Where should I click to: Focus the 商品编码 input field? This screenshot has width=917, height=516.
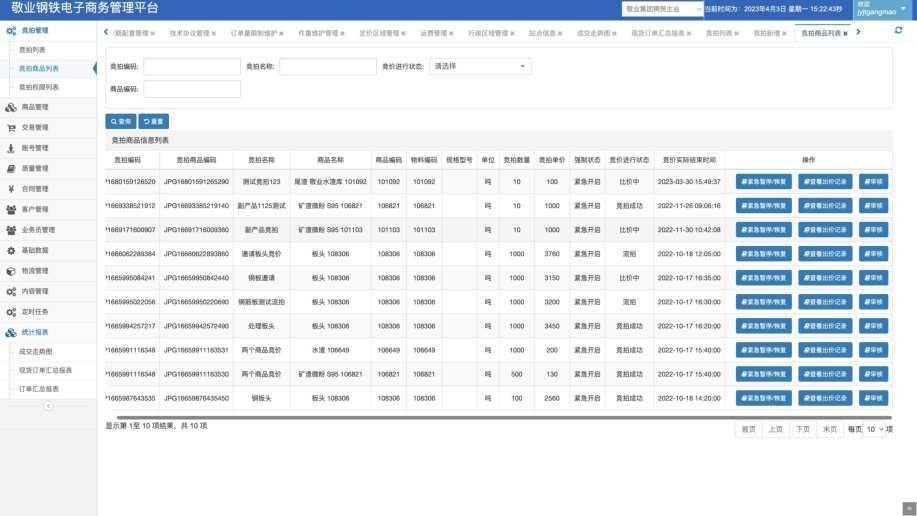192,89
